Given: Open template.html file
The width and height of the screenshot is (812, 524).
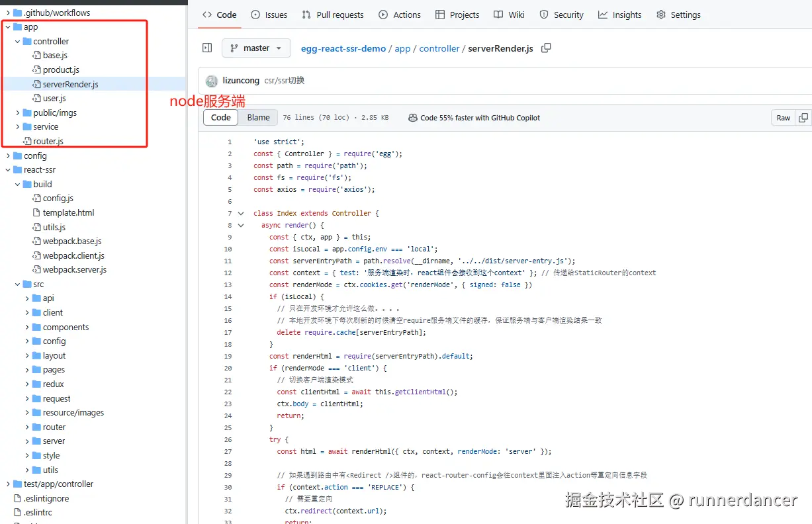Looking at the screenshot, I should point(69,212).
